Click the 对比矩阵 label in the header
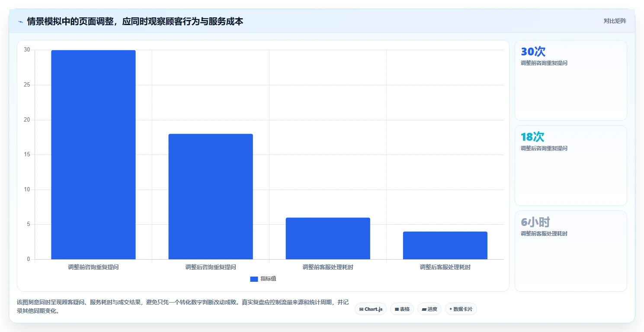 click(x=615, y=21)
